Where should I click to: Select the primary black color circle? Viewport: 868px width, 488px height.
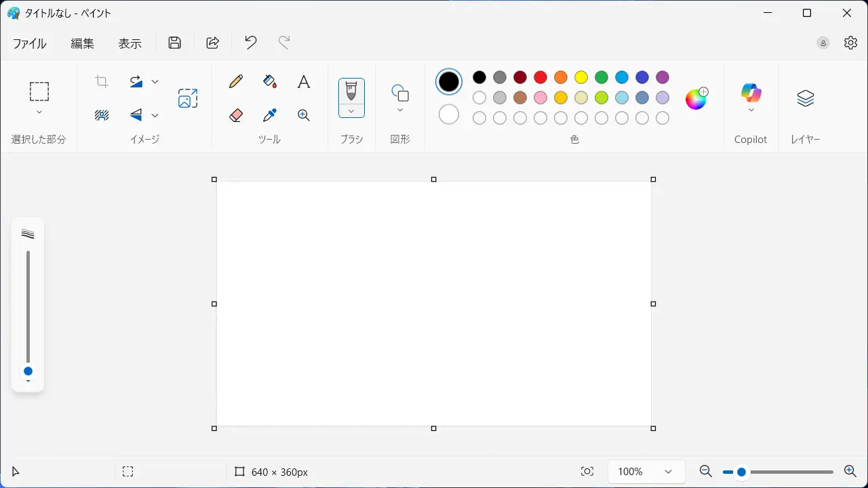coord(449,82)
